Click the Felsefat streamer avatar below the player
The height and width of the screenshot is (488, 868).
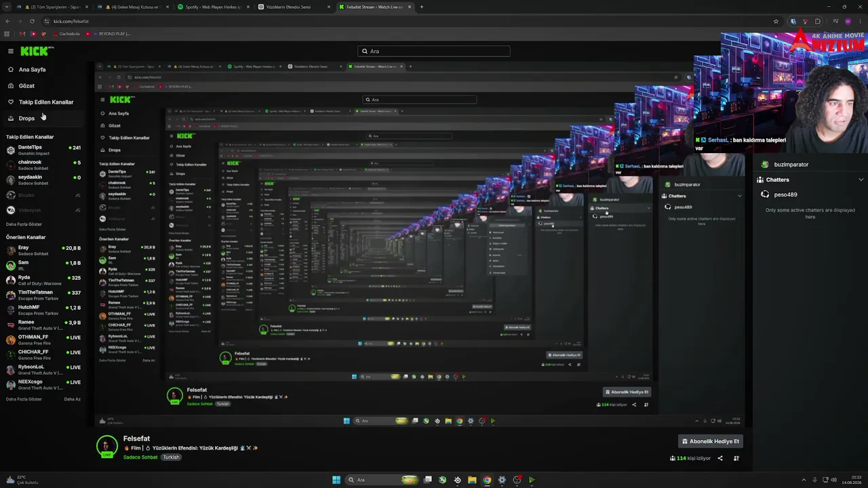(x=106, y=446)
